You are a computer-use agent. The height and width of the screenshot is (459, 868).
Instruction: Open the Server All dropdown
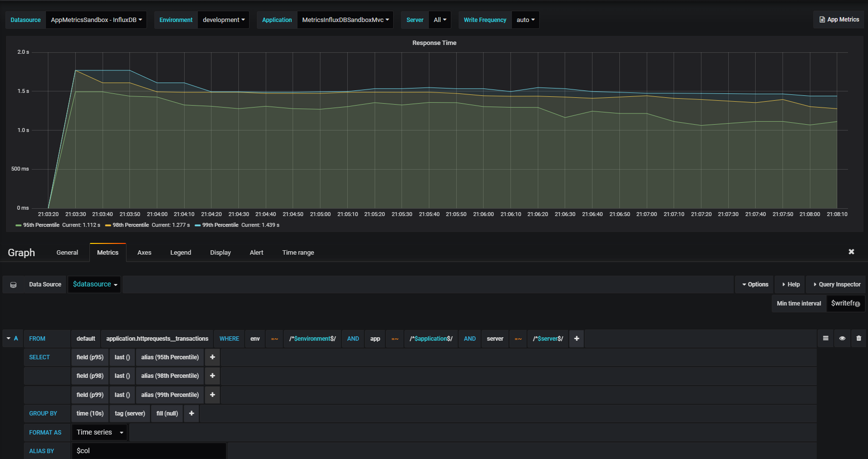(439, 20)
